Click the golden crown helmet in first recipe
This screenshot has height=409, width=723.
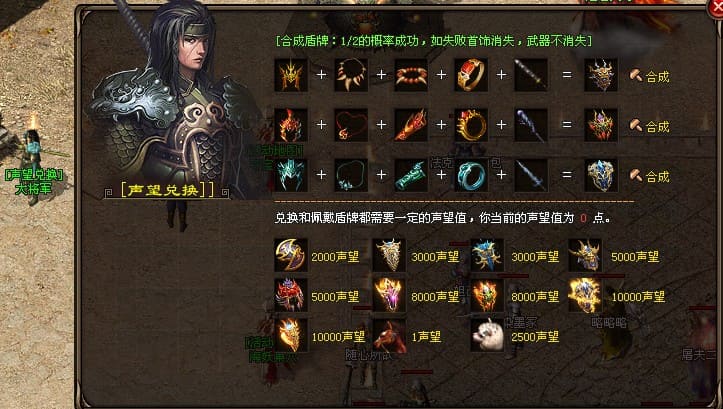[x=290, y=74]
